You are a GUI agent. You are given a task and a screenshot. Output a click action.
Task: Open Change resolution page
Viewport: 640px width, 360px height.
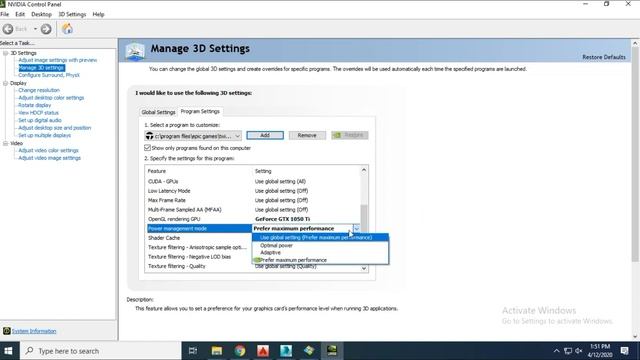[39, 90]
